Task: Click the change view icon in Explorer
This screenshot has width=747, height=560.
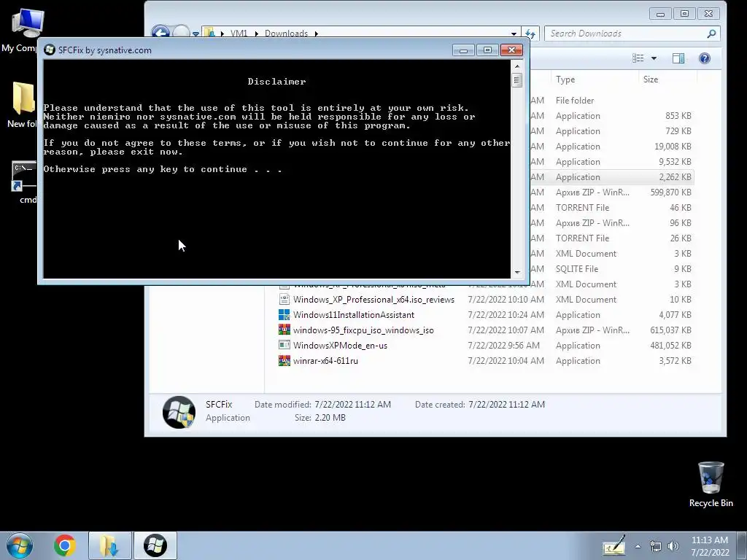Action: [638, 58]
